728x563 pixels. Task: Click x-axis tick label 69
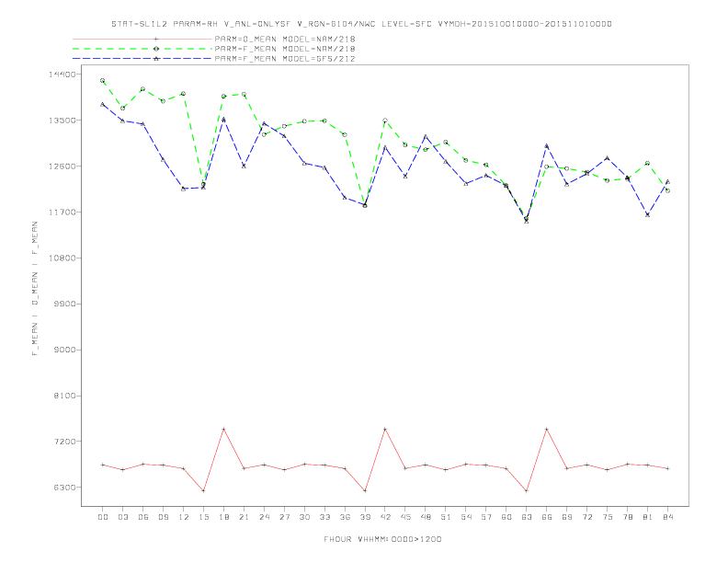[567, 517]
